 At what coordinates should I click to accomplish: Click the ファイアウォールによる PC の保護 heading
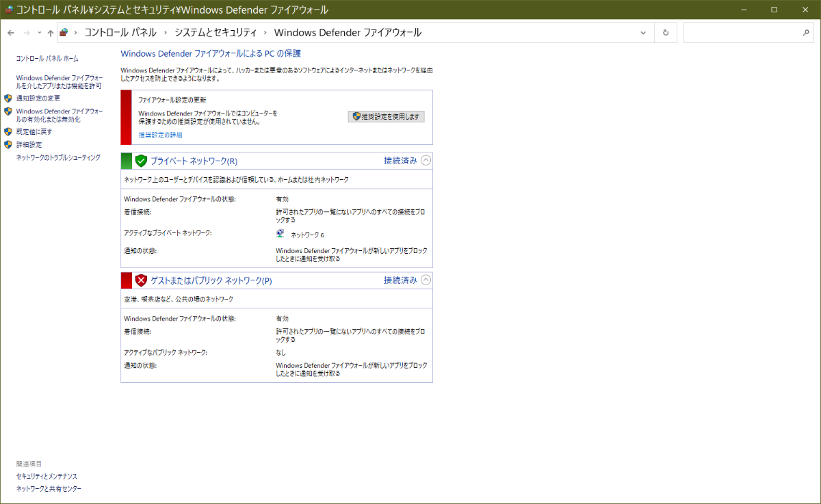pyautogui.click(x=211, y=53)
